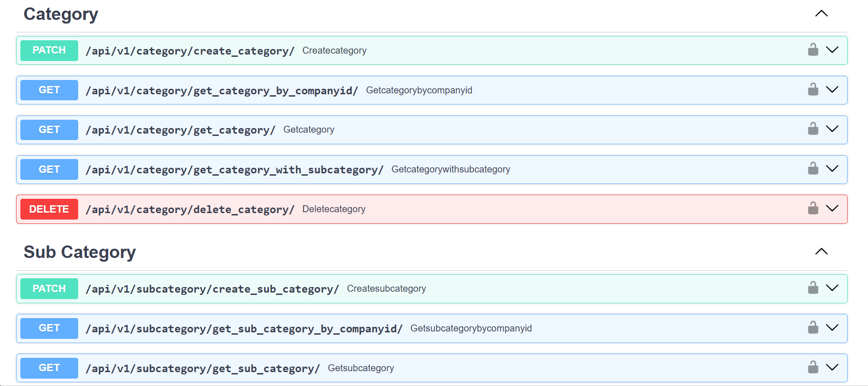
Task: Click lock icon on get_sub_category_by_companyid row
Action: click(813, 328)
